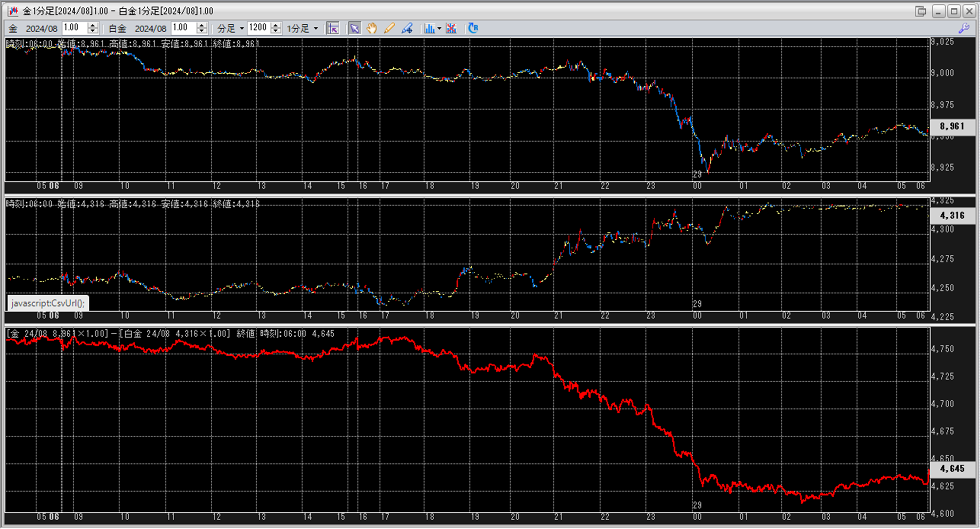Decrease the 白金 multiplier stepper
This screenshot has width=980, height=529.
coord(202,31)
